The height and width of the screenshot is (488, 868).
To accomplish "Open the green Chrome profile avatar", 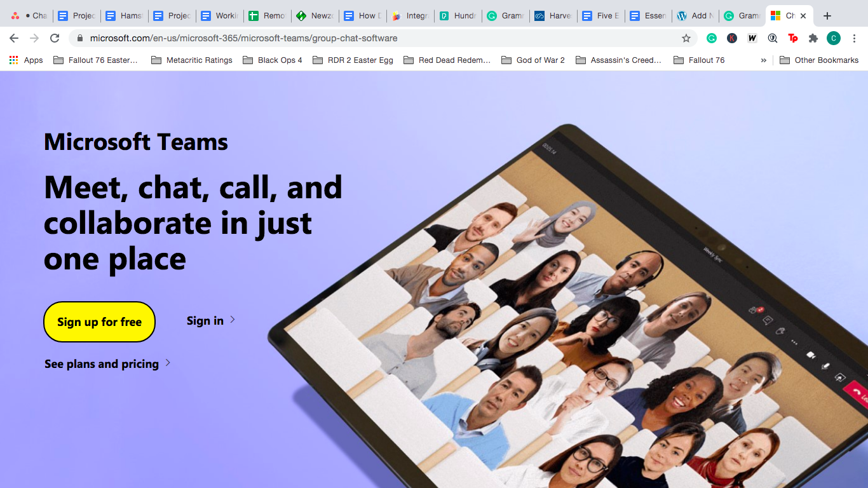I will coord(834,38).
